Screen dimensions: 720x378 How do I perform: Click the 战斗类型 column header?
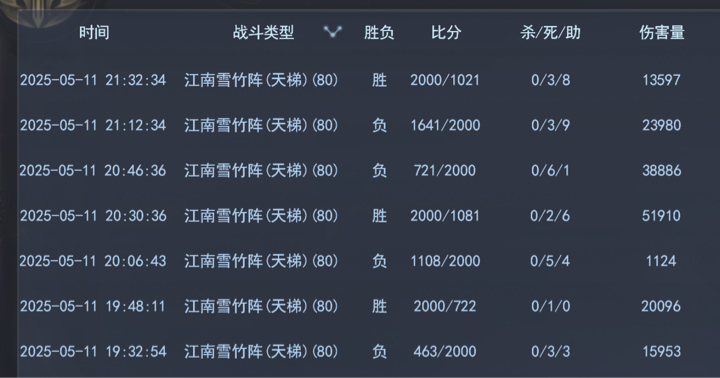pyautogui.click(x=263, y=33)
